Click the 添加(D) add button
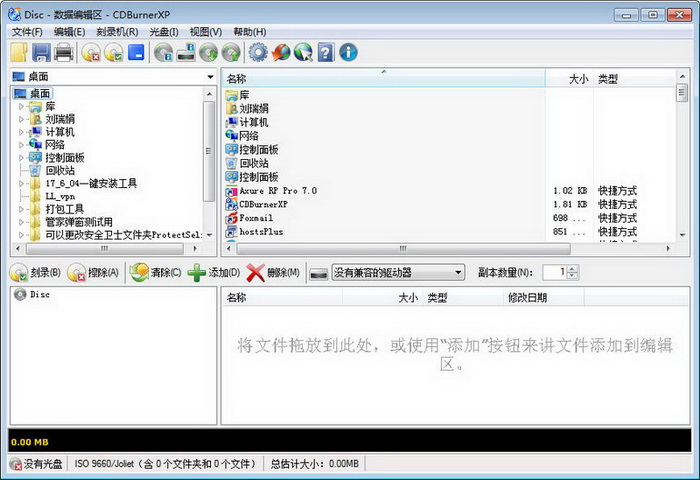Image resolution: width=700 pixels, height=480 pixels. coord(213,272)
